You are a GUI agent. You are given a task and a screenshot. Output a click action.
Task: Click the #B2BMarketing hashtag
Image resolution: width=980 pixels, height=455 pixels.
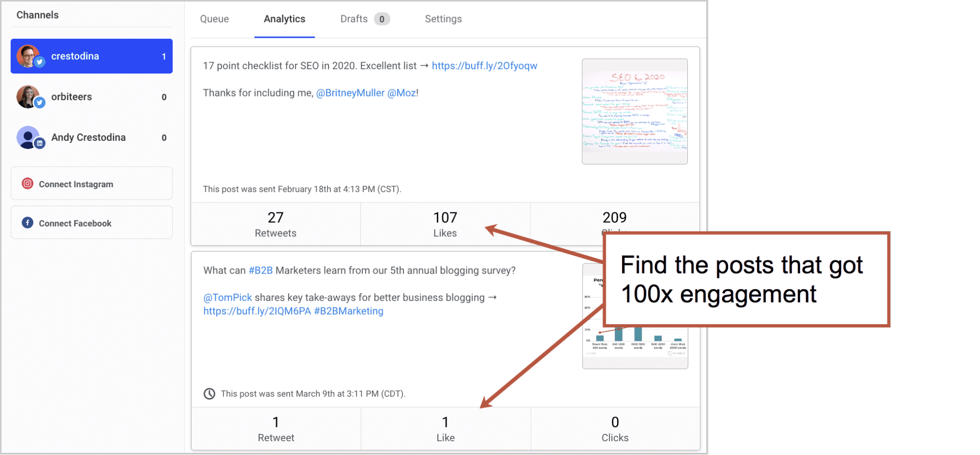pyautogui.click(x=349, y=311)
